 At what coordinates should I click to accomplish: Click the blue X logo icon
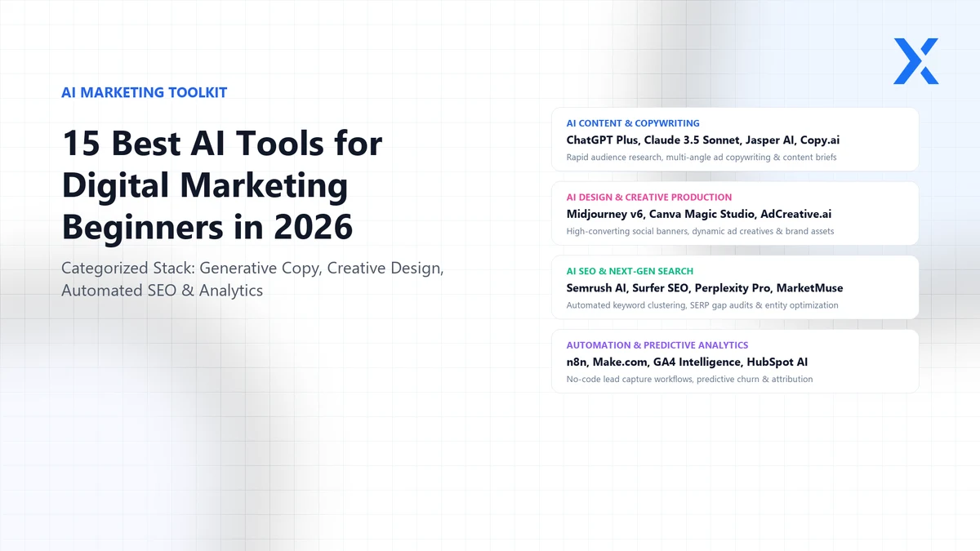tap(915, 61)
